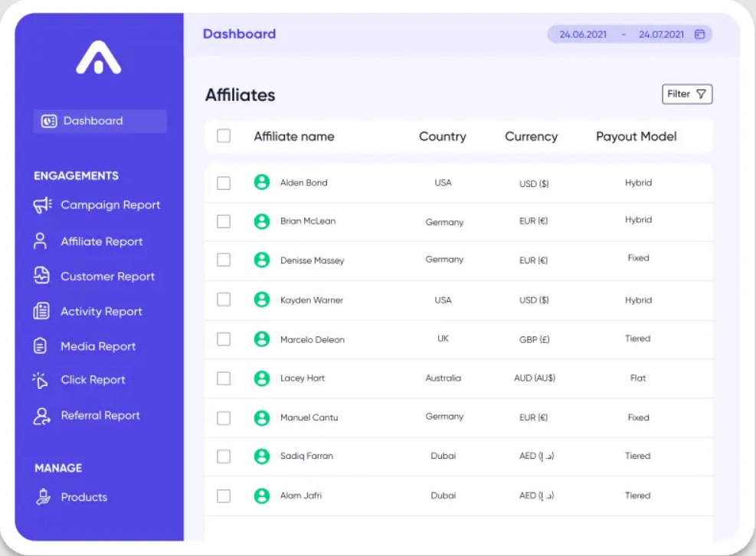
Task: Click the GBP (£) currency cell
Action: [534, 339]
